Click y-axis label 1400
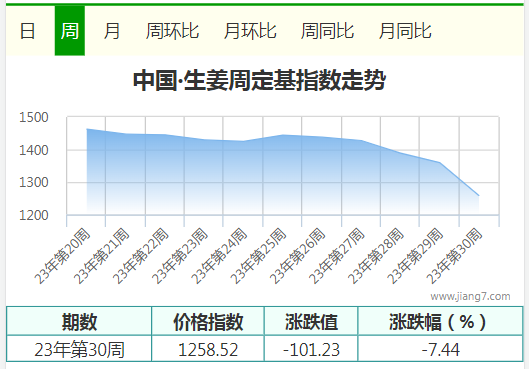This screenshot has height=369, width=529. tap(34, 150)
